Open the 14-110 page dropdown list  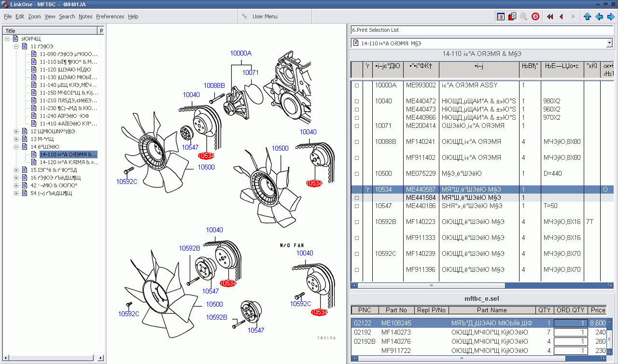609,43
